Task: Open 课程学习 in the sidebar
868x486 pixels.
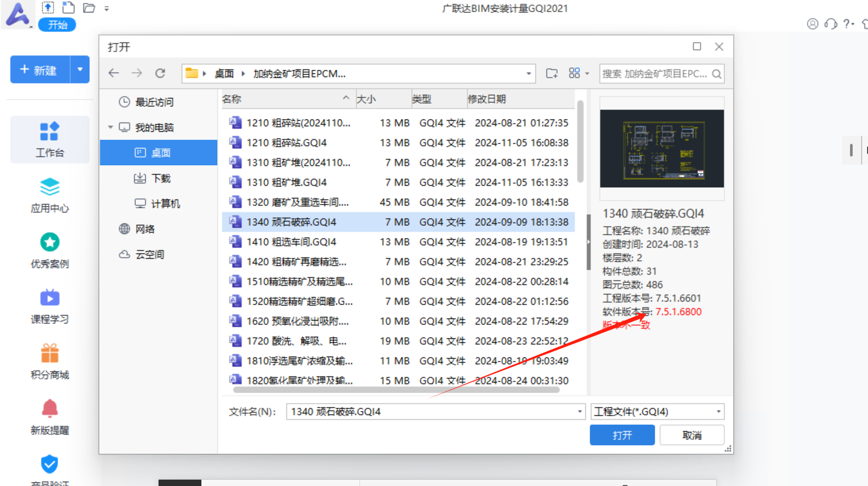Action: [x=50, y=306]
